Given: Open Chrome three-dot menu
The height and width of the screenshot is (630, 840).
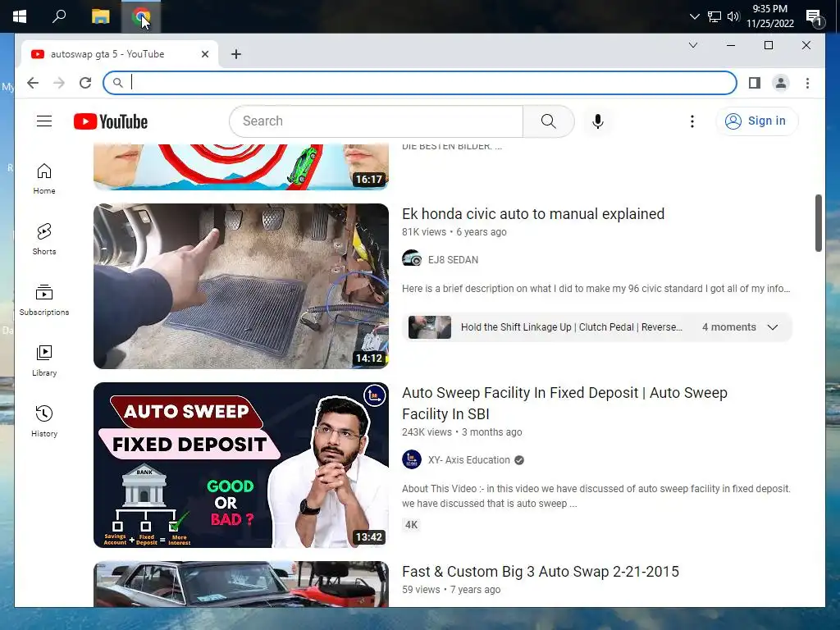Looking at the screenshot, I should click(x=807, y=83).
